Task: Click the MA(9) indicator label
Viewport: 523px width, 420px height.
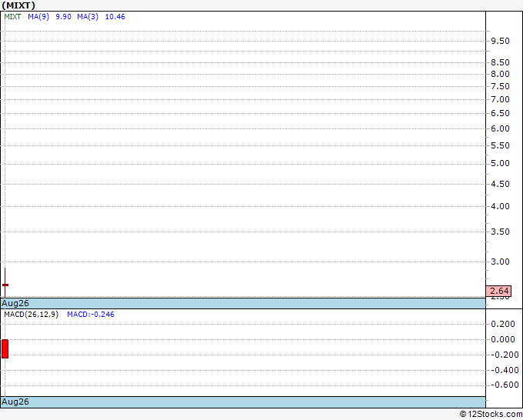Action: pyautogui.click(x=38, y=17)
